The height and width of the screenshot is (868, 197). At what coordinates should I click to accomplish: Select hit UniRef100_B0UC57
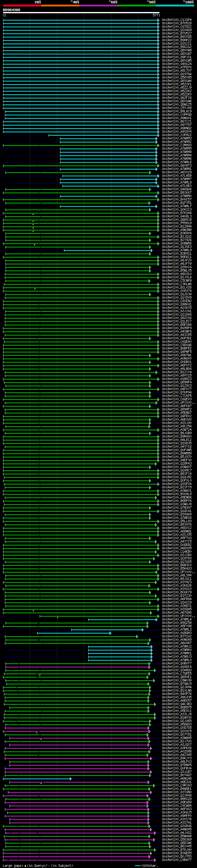[177, 200]
